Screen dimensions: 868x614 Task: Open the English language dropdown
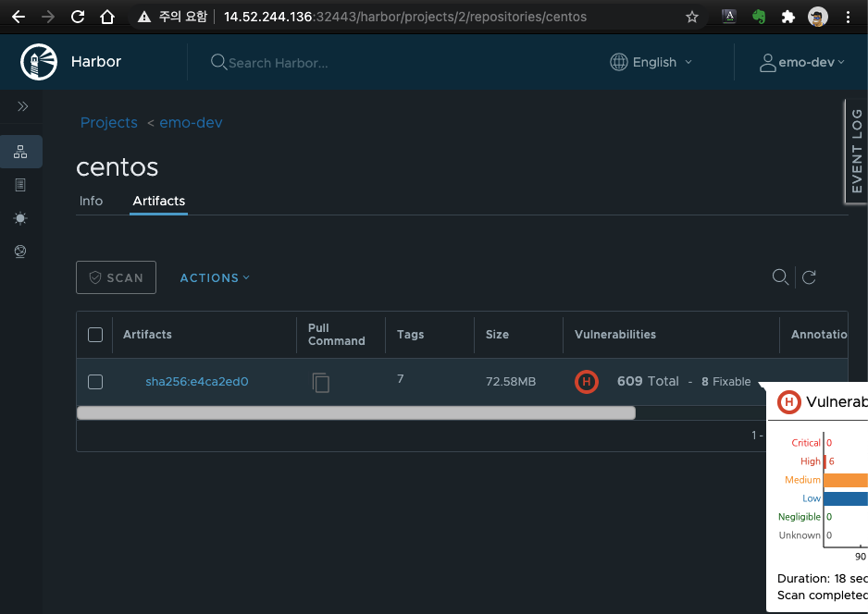tap(651, 62)
